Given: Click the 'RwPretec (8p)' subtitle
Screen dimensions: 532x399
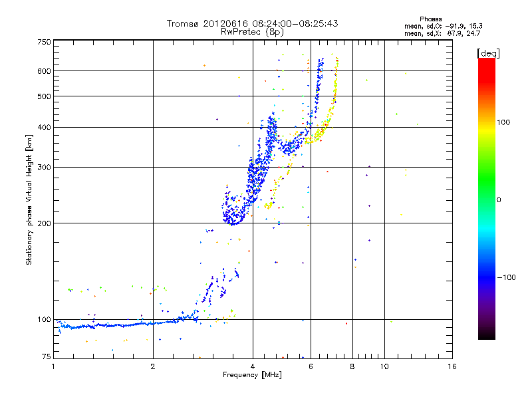Looking at the screenshot, I should click(252, 32).
